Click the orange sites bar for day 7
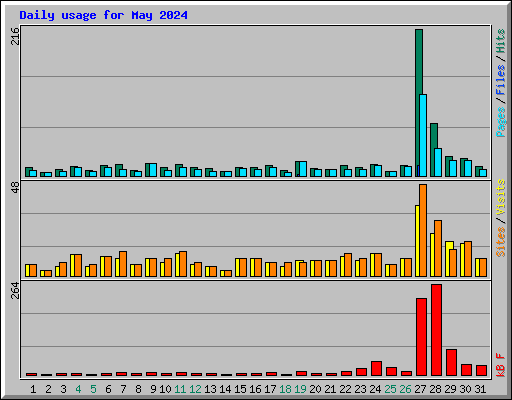Screen dimensions: 512x400 123,264
